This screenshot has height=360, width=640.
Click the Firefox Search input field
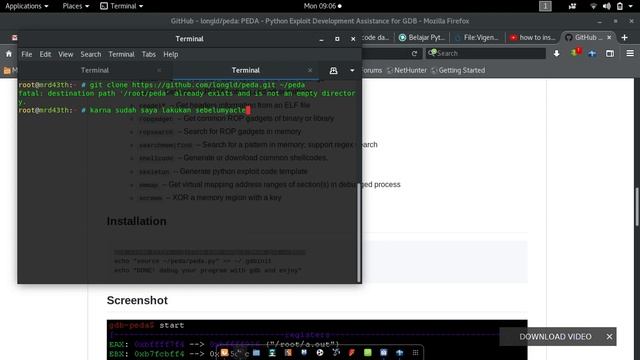[486, 53]
